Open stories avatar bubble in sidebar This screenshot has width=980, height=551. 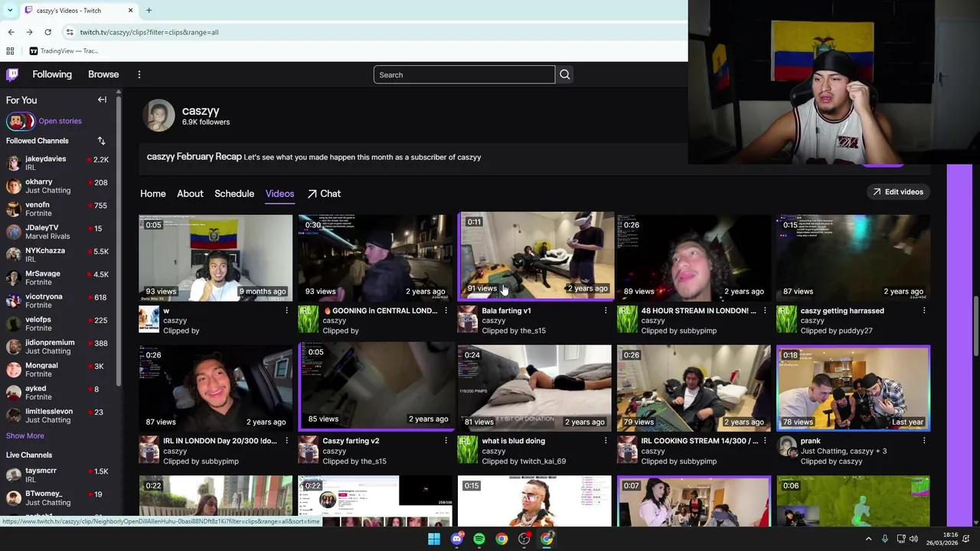[20, 121]
